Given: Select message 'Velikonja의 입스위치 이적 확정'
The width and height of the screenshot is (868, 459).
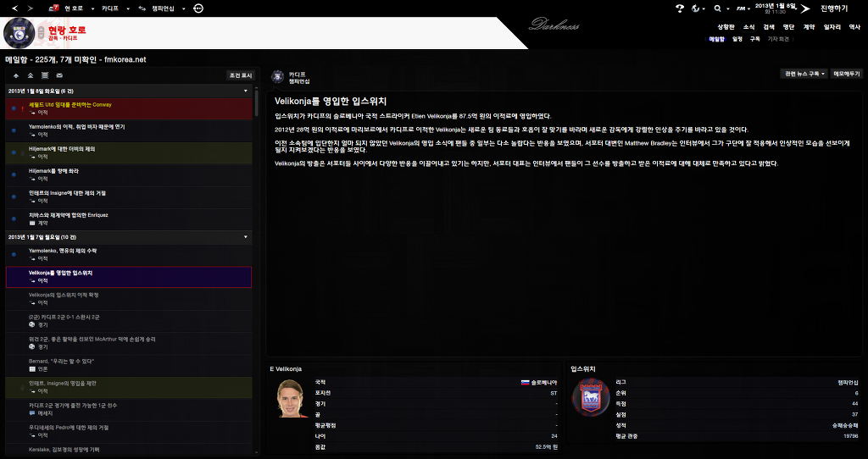Looking at the screenshot, I should click(129, 299).
